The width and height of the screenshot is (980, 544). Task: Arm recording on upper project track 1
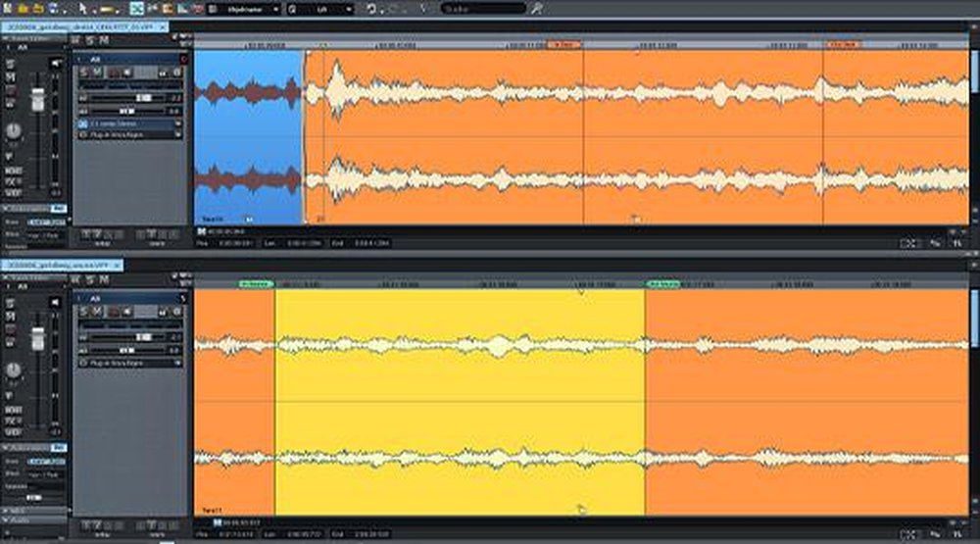pyautogui.click(x=114, y=73)
